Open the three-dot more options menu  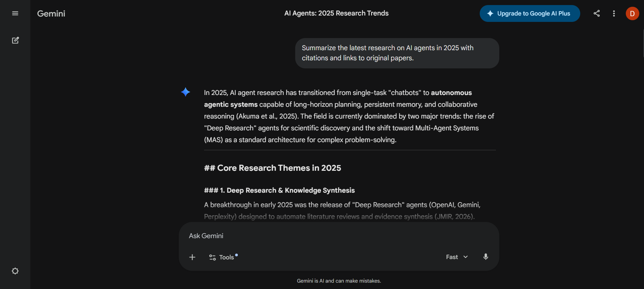(614, 13)
